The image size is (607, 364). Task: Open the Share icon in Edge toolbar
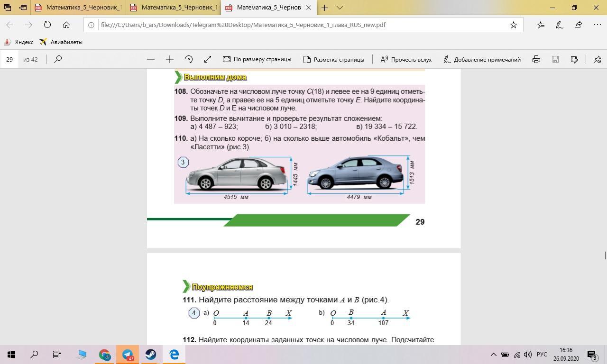tap(578, 25)
